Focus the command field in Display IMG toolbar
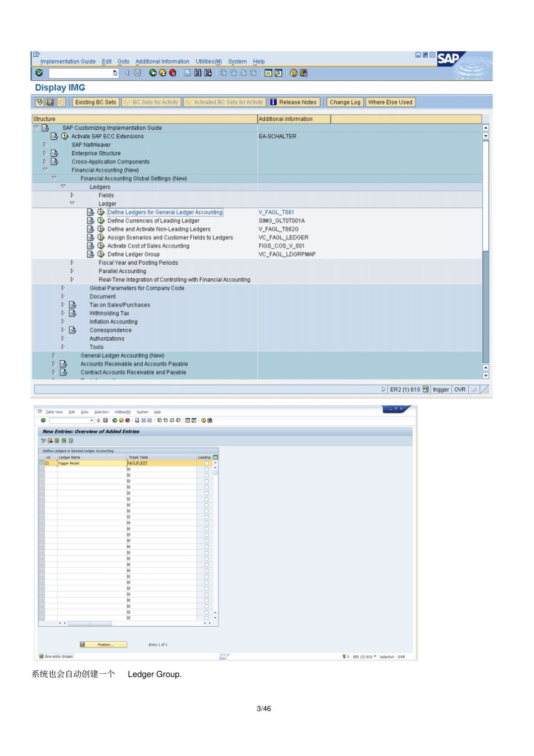This screenshot has width=534, height=756. coord(83,73)
